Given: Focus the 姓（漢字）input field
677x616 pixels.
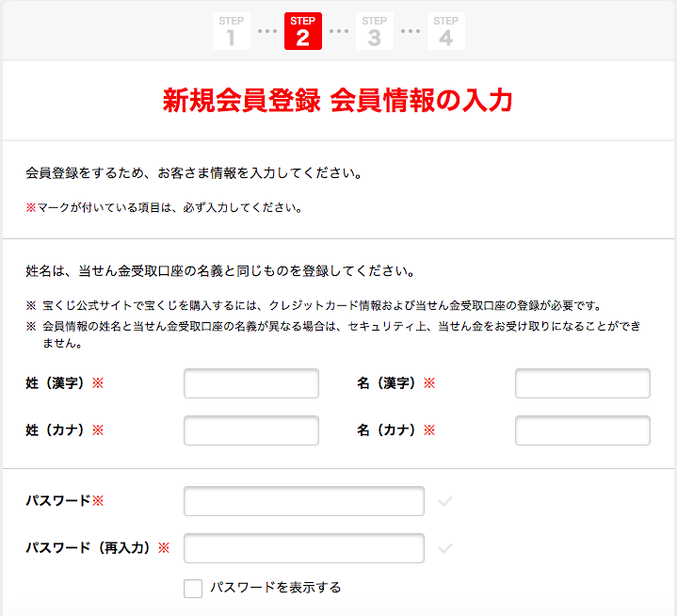Looking at the screenshot, I should [x=251, y=383].
